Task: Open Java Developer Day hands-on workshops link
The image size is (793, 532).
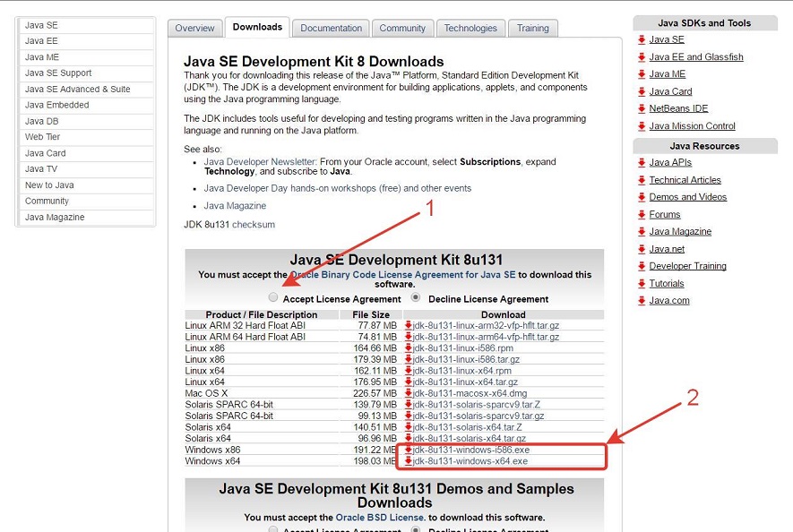Action: (x=337, y=188)
